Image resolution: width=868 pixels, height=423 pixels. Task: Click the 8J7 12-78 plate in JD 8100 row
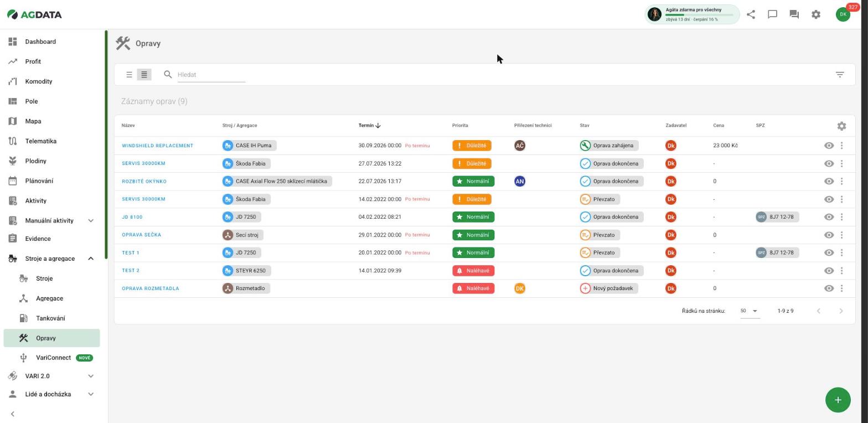pyautogui.click(x=777, y=217)
